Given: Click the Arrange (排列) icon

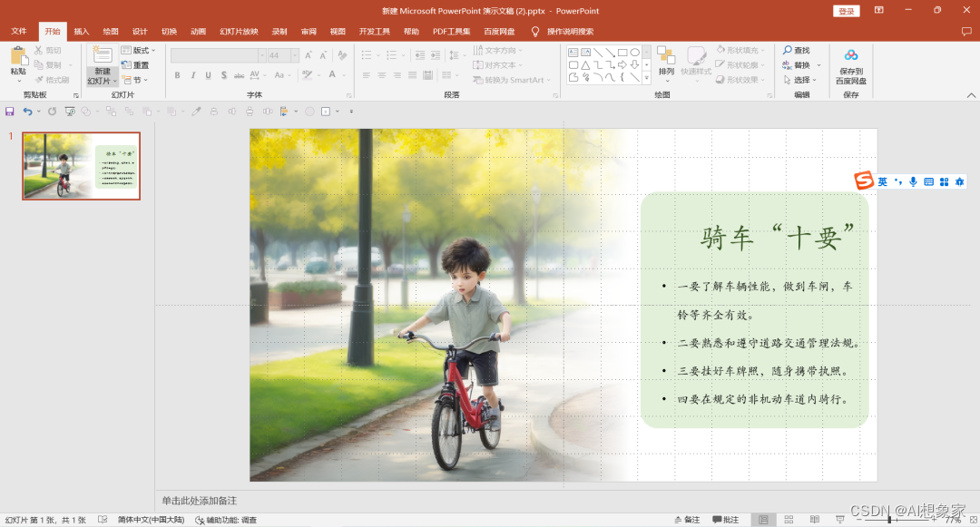Looking at the screenshot, I should [x=666, y=56].
